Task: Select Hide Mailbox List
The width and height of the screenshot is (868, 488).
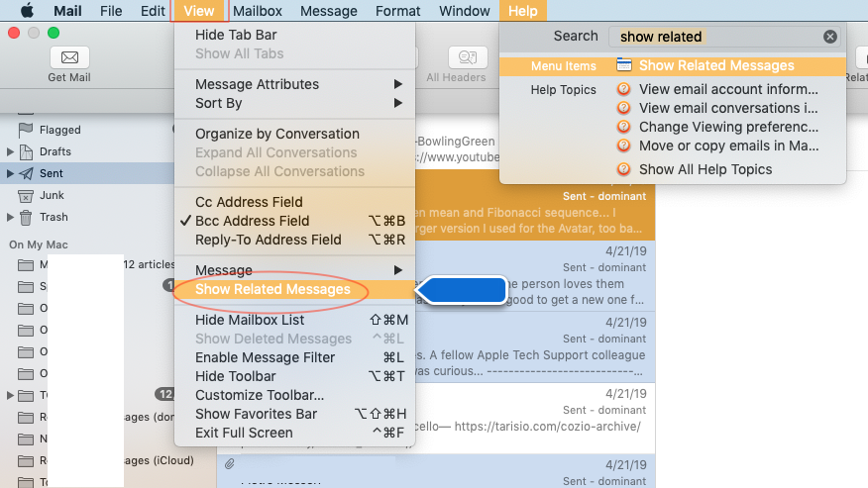Action: (294, 320)
